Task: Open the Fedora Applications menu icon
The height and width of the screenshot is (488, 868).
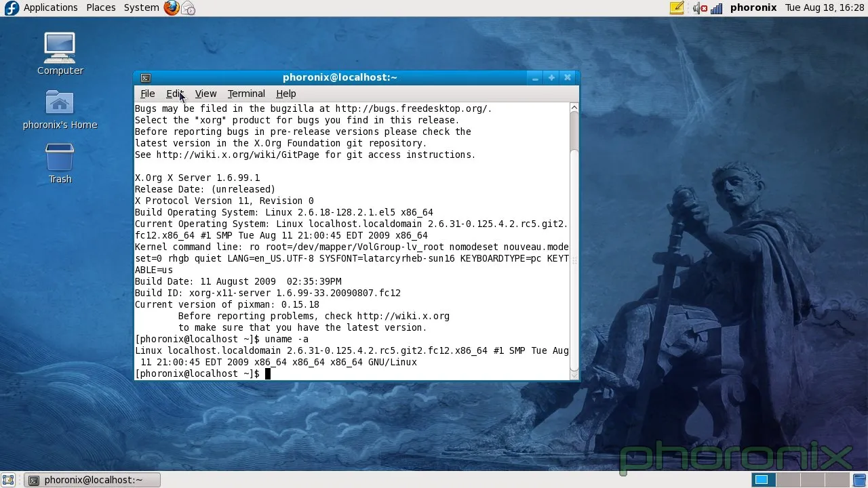Action: (12, 8)
